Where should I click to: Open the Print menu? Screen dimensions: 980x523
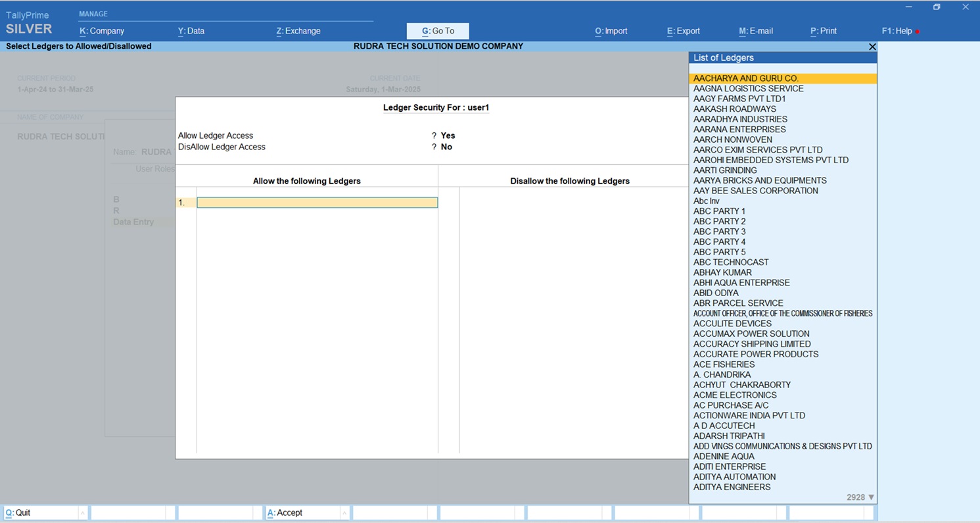coord(824,31)
